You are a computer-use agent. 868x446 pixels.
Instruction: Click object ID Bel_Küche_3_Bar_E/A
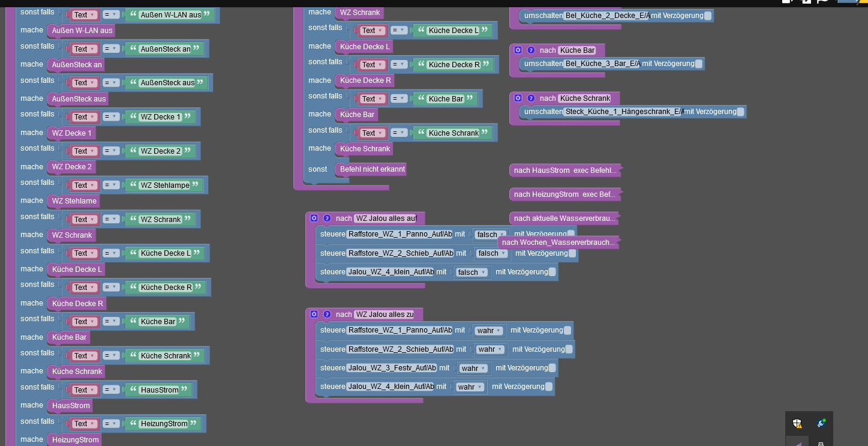tap(602, 64)
